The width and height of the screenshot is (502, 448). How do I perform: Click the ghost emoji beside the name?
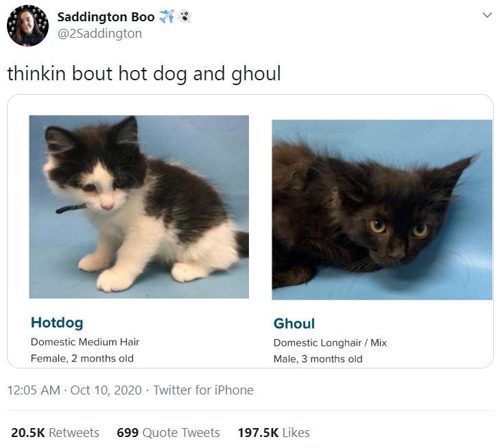coord(183,17)
